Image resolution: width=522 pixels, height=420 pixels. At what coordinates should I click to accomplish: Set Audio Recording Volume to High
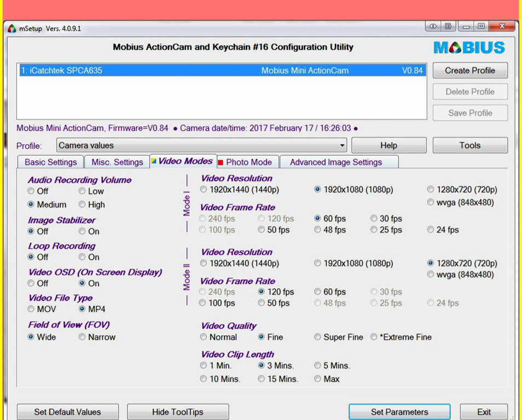82,205
